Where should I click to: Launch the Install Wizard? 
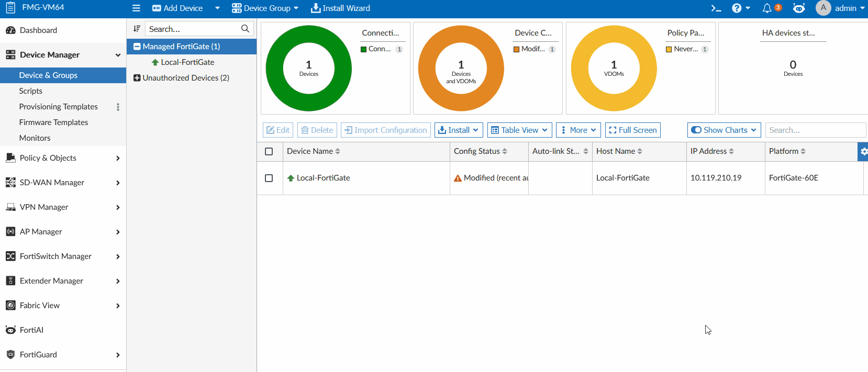[x=340, y=8]
